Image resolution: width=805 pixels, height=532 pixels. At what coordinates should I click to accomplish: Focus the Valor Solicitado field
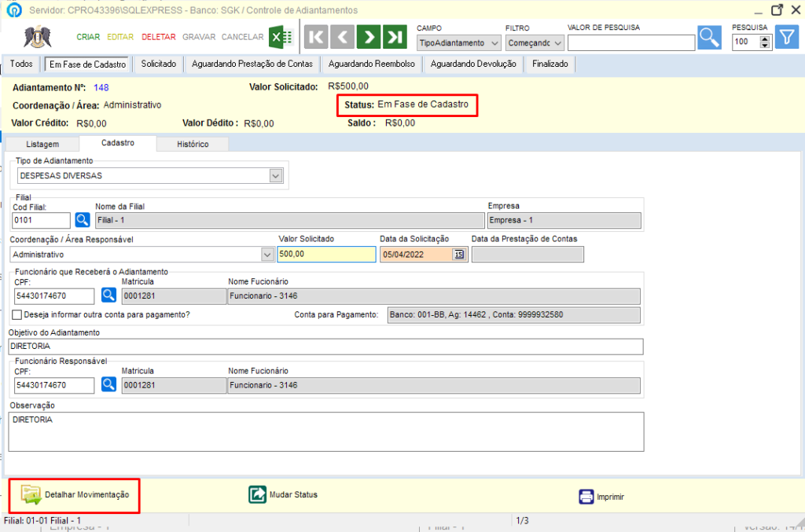[326, 255]
